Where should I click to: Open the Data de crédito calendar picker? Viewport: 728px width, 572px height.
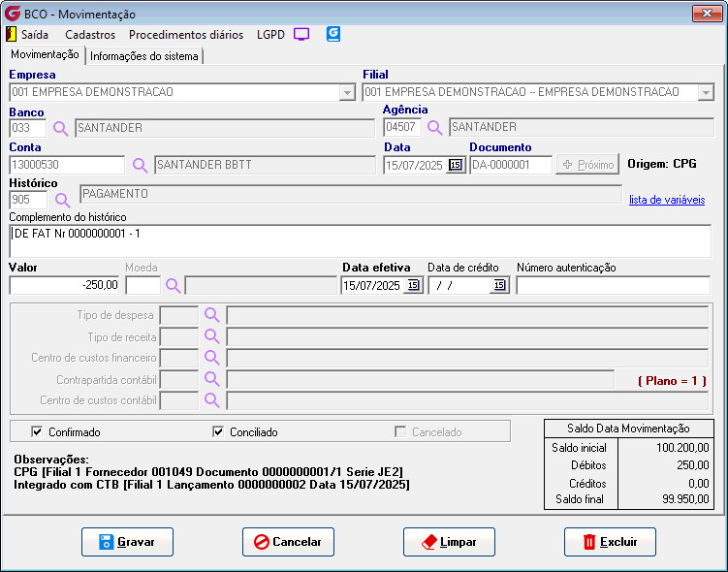[x=499, y=285]
